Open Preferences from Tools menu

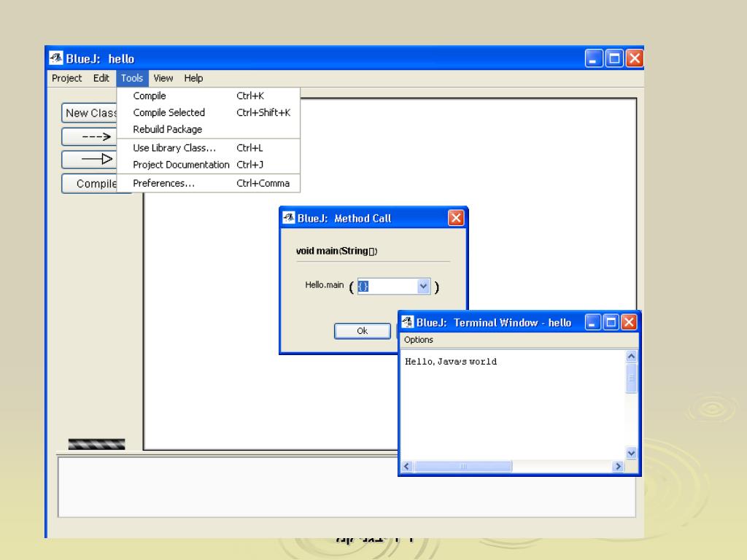click(x=209, y=183)
